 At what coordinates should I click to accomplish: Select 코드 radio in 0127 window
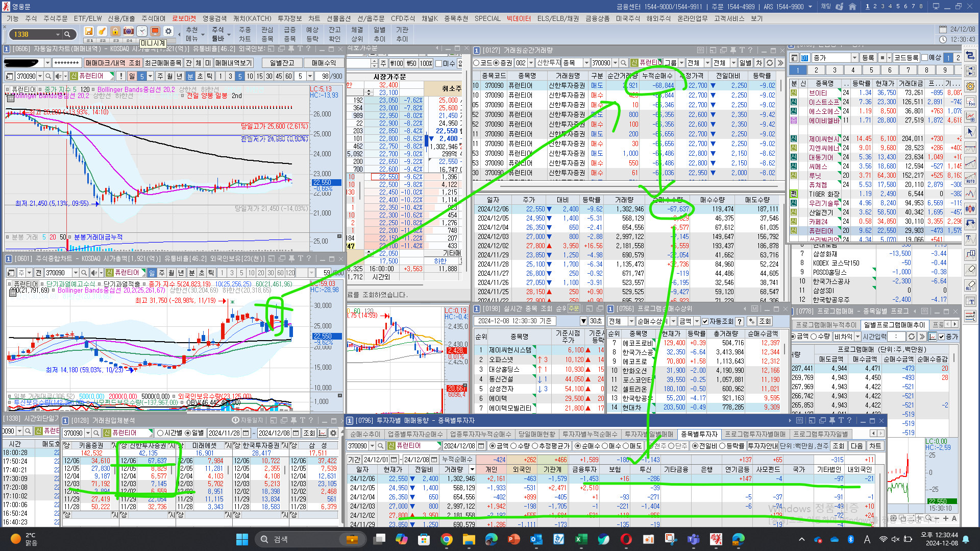pyautogui.click(x=476, y=63)
